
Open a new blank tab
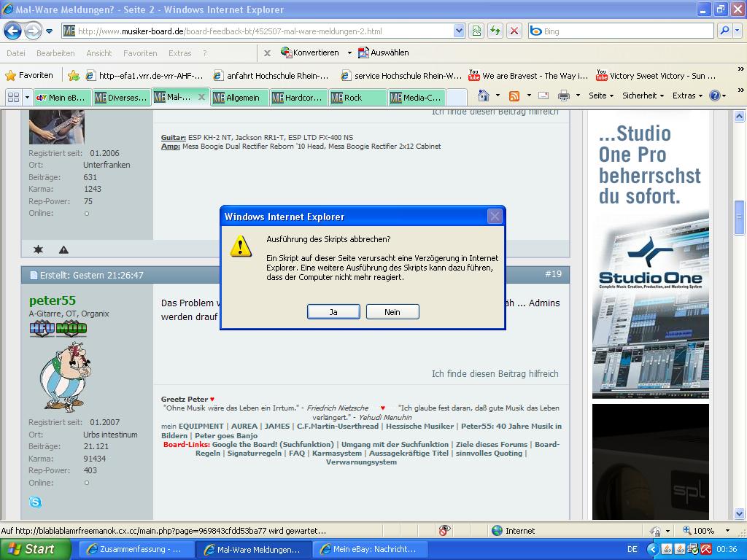(x=457, y=98)
